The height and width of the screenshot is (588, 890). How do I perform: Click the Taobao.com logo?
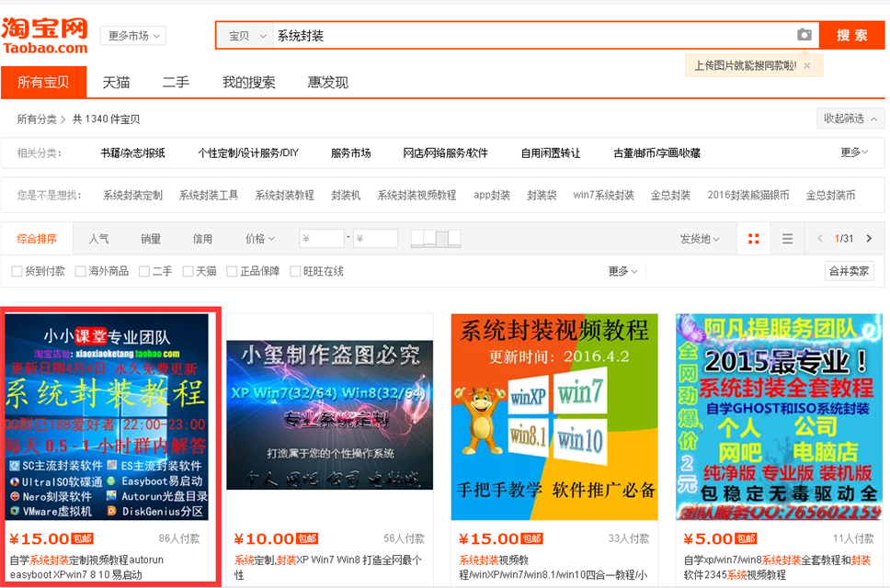pos(45,36)
